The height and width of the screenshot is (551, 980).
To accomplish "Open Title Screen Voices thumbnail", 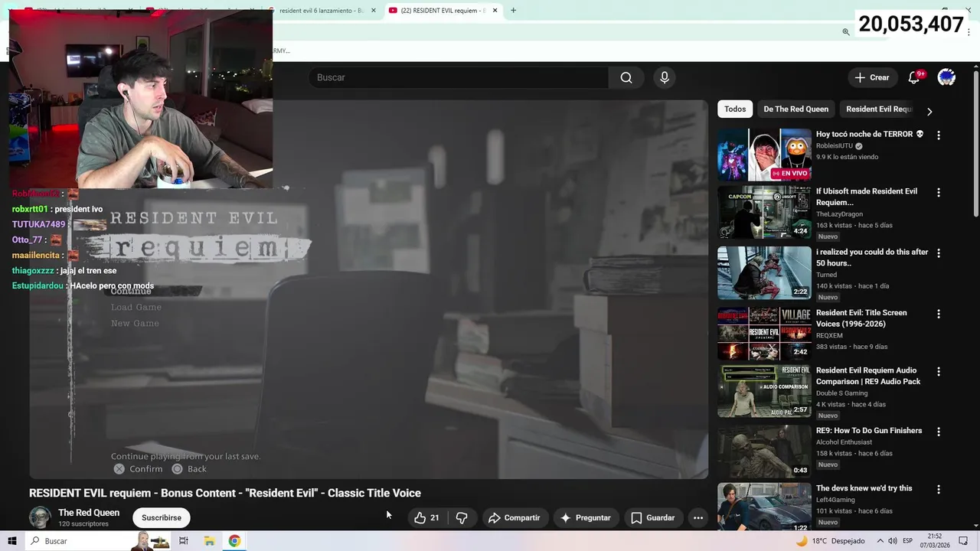I will coord(764,333).
